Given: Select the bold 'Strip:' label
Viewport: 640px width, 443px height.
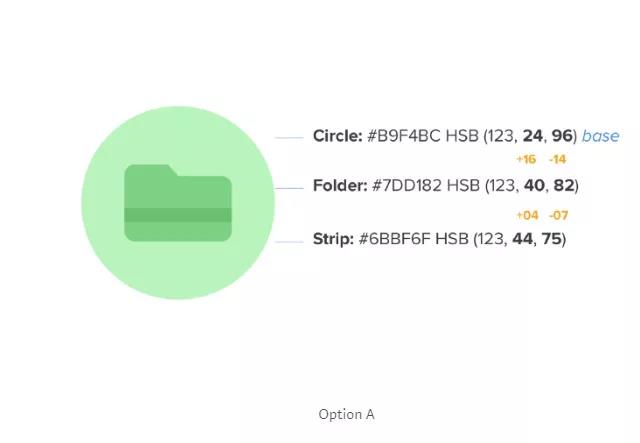Looking at the screenshot, I should click(334, 239).
